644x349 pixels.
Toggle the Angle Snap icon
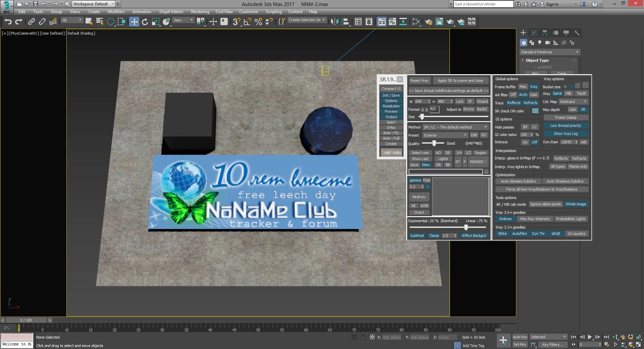tap(248, 22)
